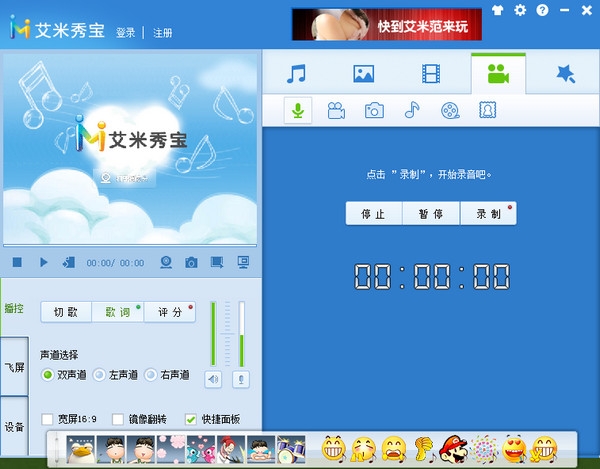Click the webcam icon under the preview

point(167,262)
